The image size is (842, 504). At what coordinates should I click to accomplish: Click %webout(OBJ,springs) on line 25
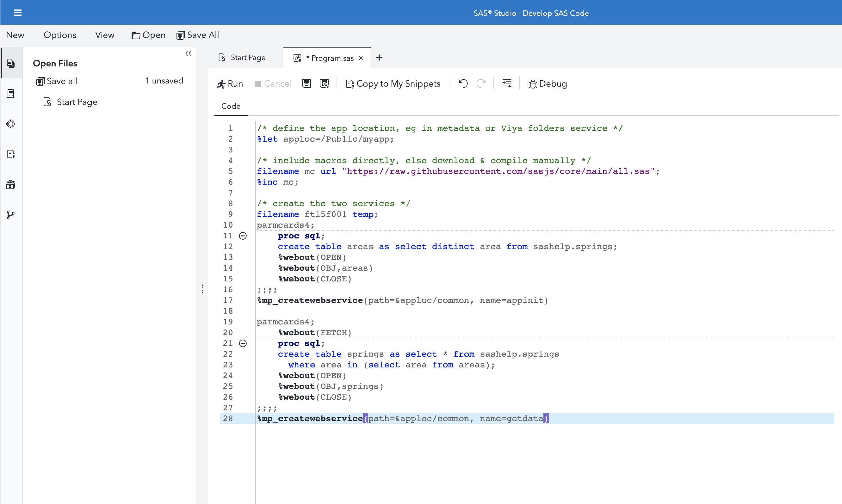pyautogui.click(x=331, y=386)
